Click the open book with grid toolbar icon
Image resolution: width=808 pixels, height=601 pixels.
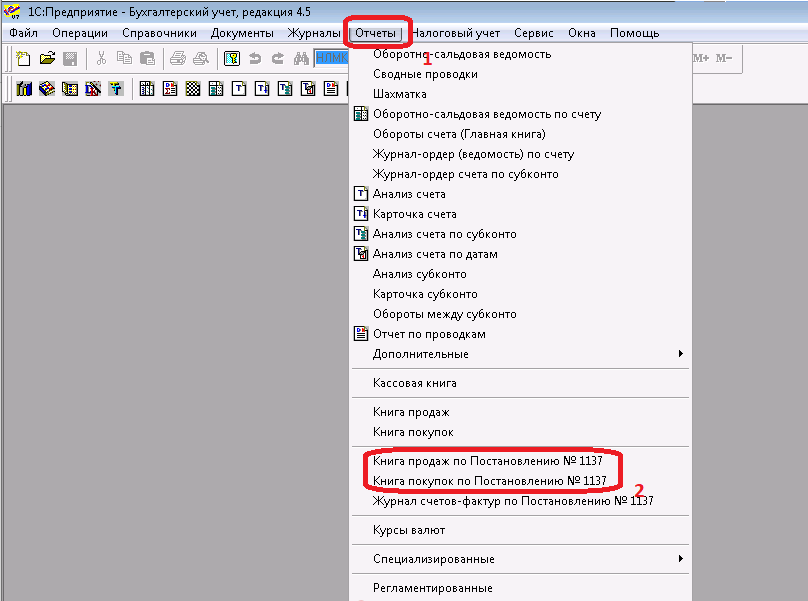[70, 89]
